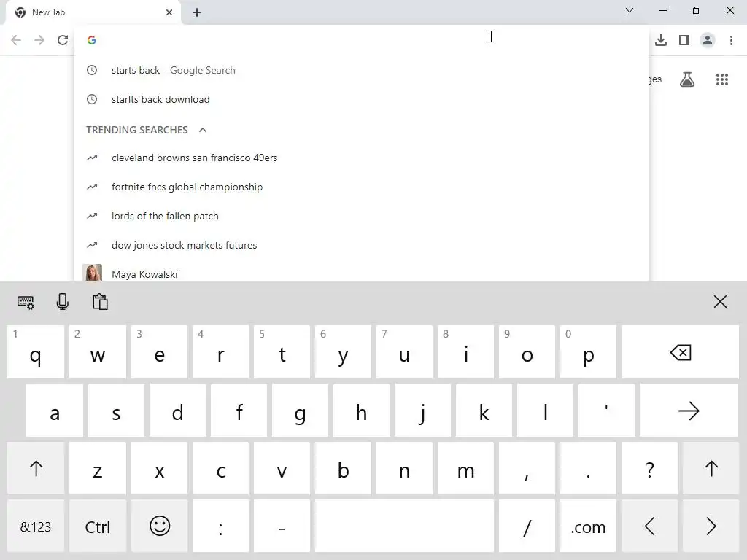The width and height of the screenshot is (747, 560).
Task: Open the emoji keyboard key
Action: [160, 526]
